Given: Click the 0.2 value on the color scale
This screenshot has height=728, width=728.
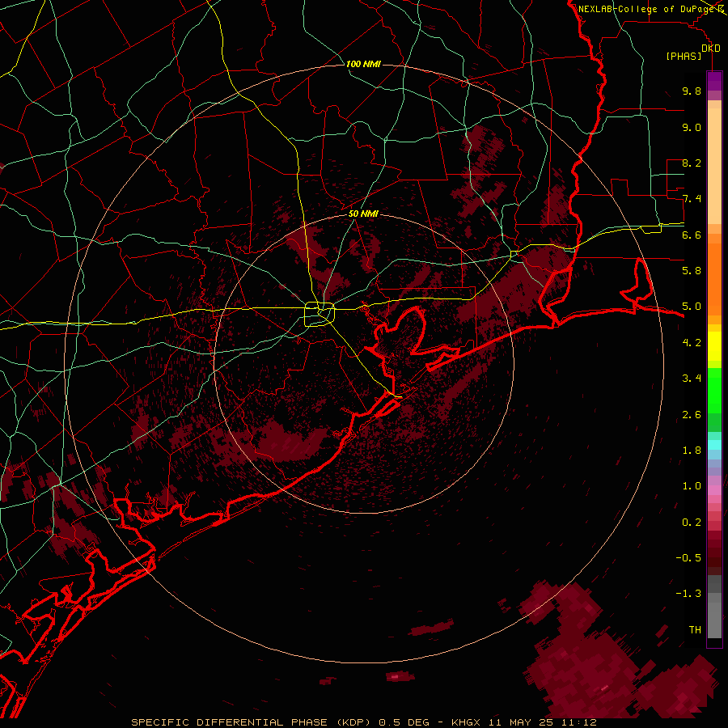Looking at the screenshot, I should pos(692,523).
